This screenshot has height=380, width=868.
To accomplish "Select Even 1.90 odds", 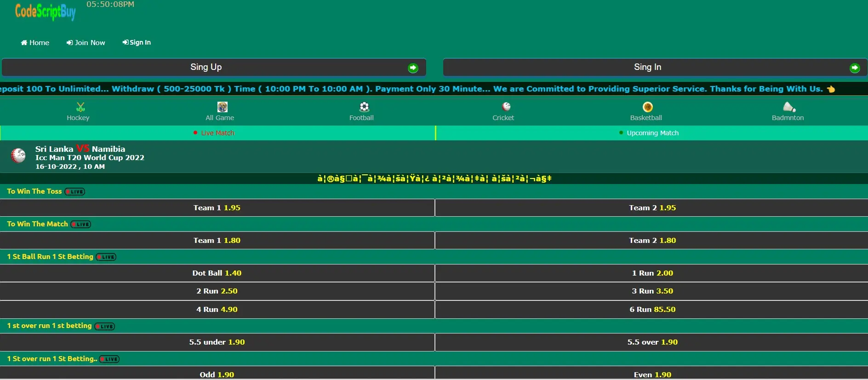I will tap(652, 373).
